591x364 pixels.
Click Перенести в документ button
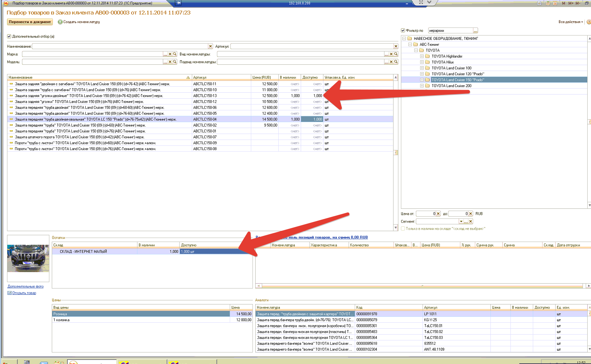click(30, 22)
